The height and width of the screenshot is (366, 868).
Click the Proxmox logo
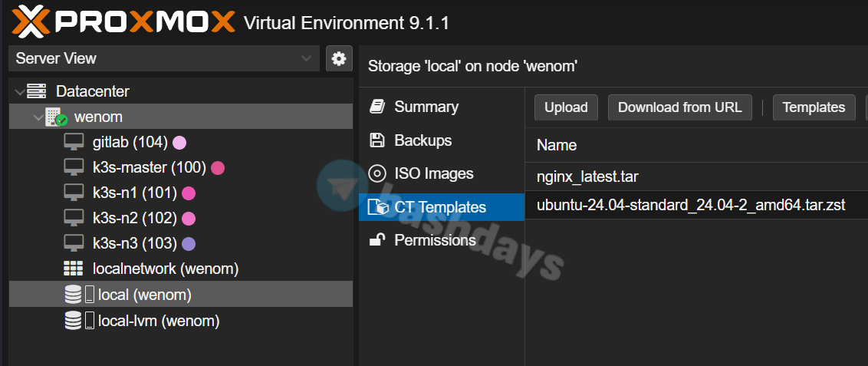tap(123, 21)
